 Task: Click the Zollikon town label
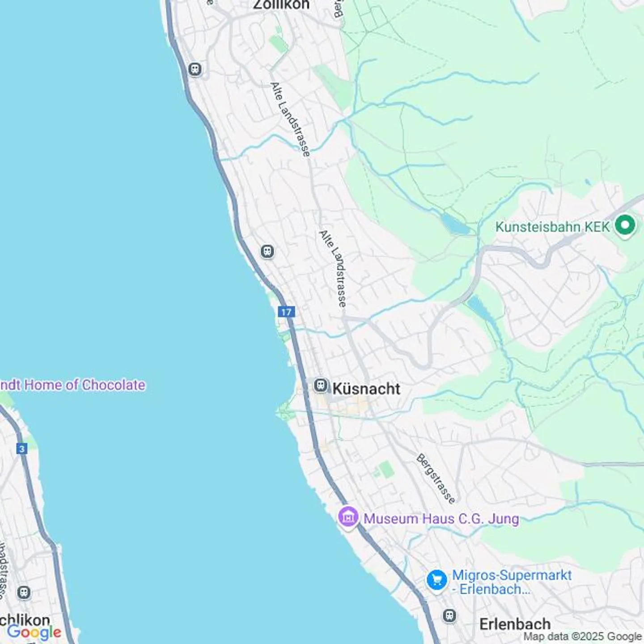(x=281, y=5)
